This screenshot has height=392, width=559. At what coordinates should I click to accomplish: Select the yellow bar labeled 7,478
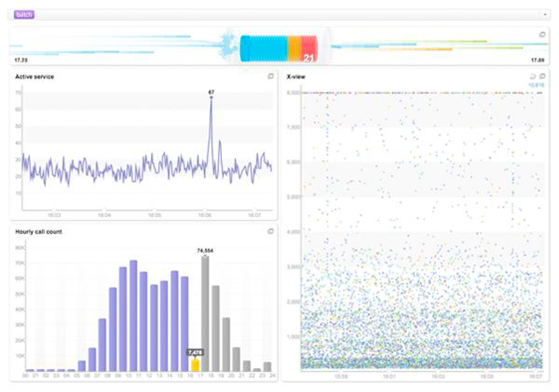coord(195,365)
